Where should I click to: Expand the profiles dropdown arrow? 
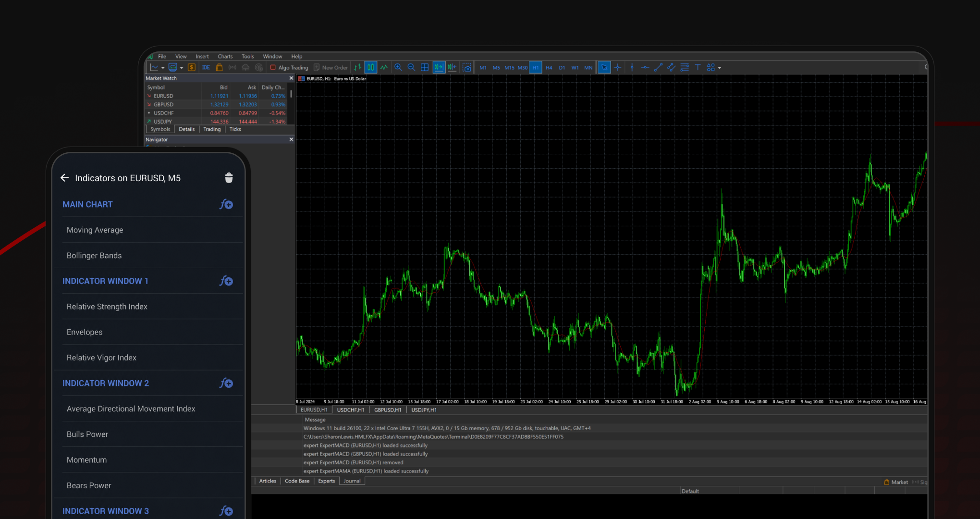[182, 68]
